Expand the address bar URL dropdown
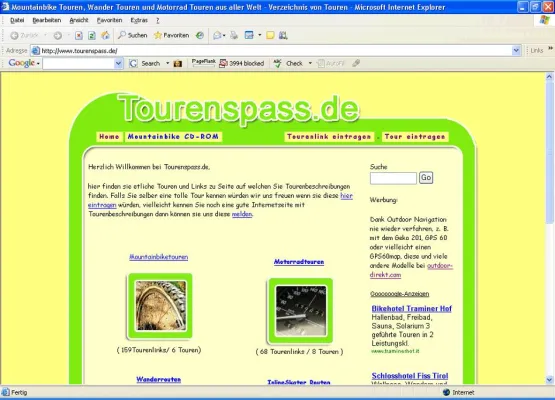 pyautogui.click(x=516, y=51)
